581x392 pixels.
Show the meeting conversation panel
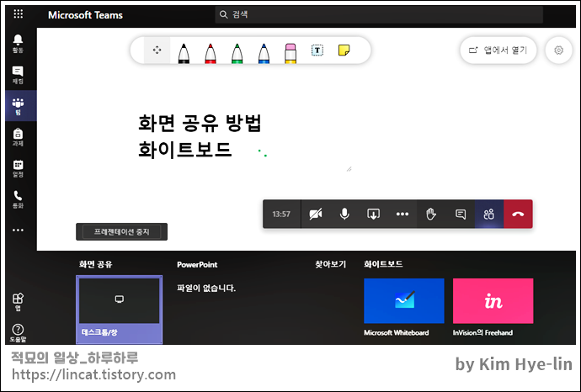click(461, 214)
